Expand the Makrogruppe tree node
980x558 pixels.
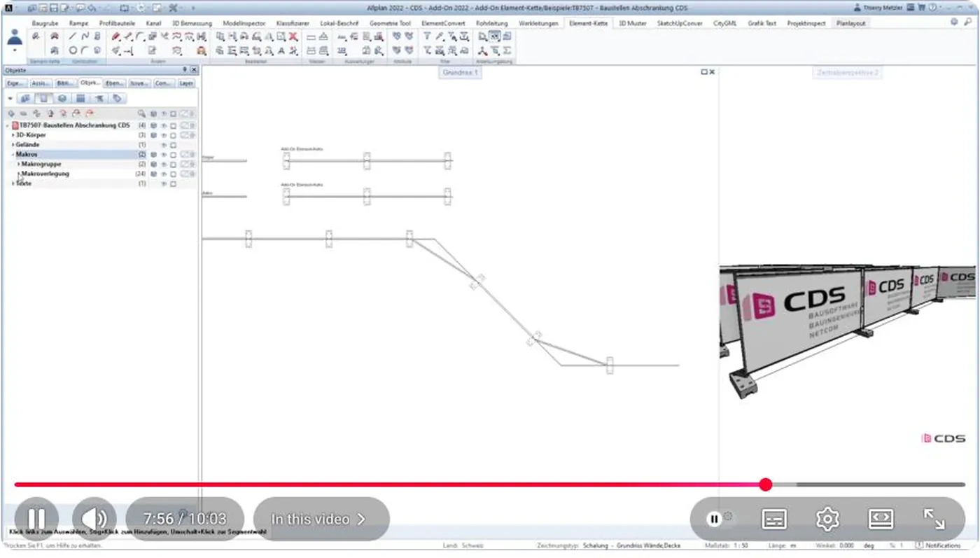[x=18, y=164]
